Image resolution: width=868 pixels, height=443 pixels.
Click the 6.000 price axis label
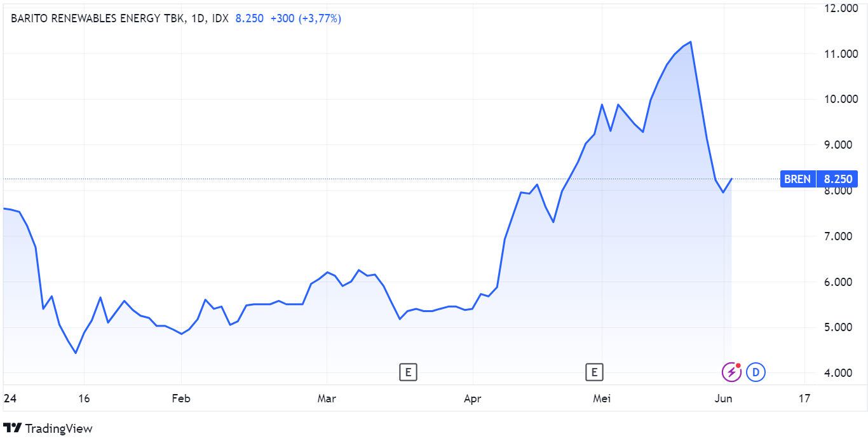tap(839, 282)
